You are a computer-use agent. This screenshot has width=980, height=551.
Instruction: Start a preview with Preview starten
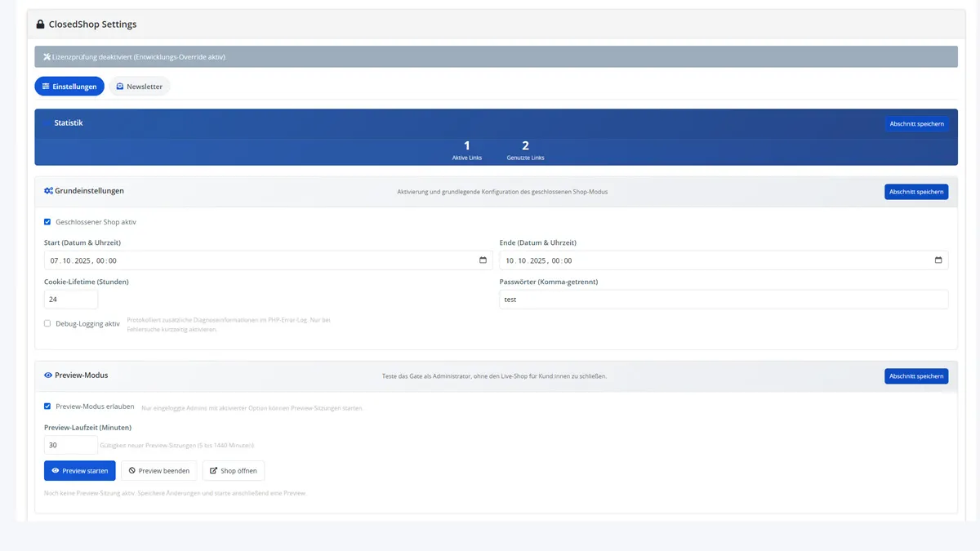coord(80,471)
